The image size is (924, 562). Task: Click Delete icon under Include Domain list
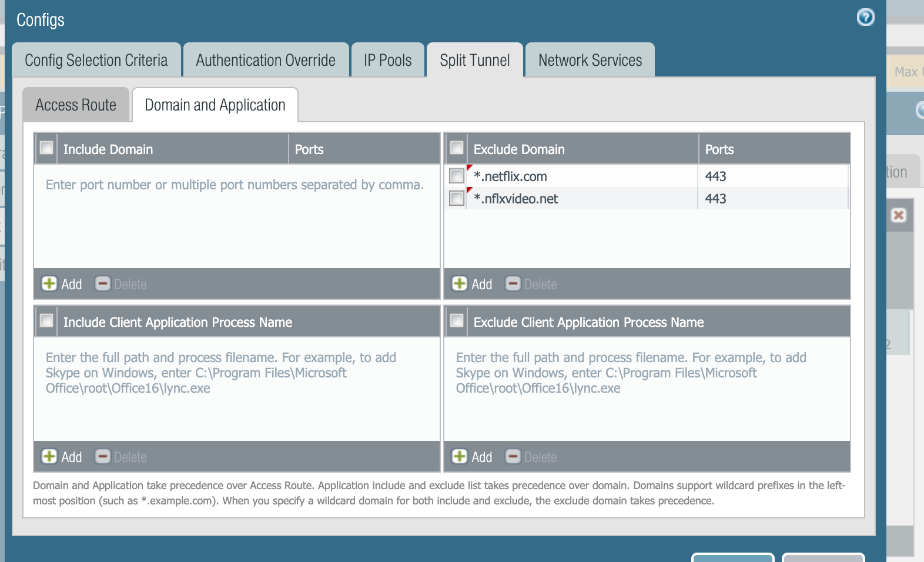(x=103, y=284)
